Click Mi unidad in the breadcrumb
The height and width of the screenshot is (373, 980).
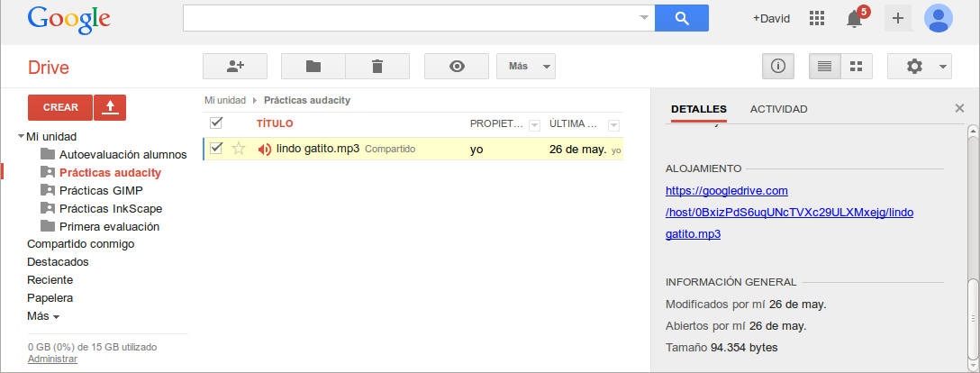tap(225, 100)
